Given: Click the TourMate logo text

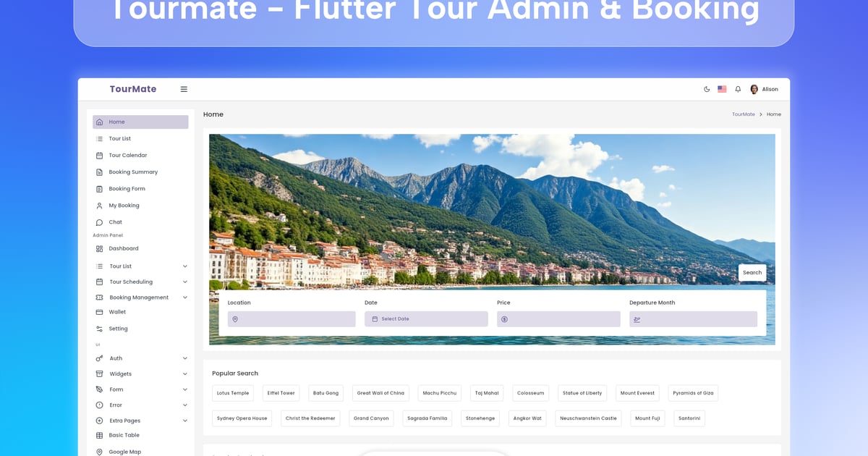Looking at the screenshot, I should (x=133, y=89).
